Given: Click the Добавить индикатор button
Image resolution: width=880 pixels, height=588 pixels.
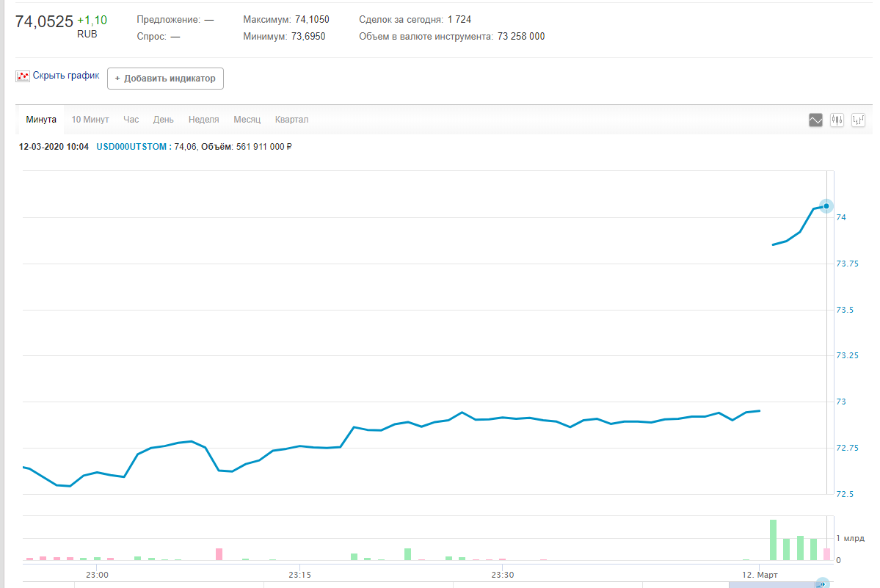Looking at the screenshot, I should tap(166, 79).
